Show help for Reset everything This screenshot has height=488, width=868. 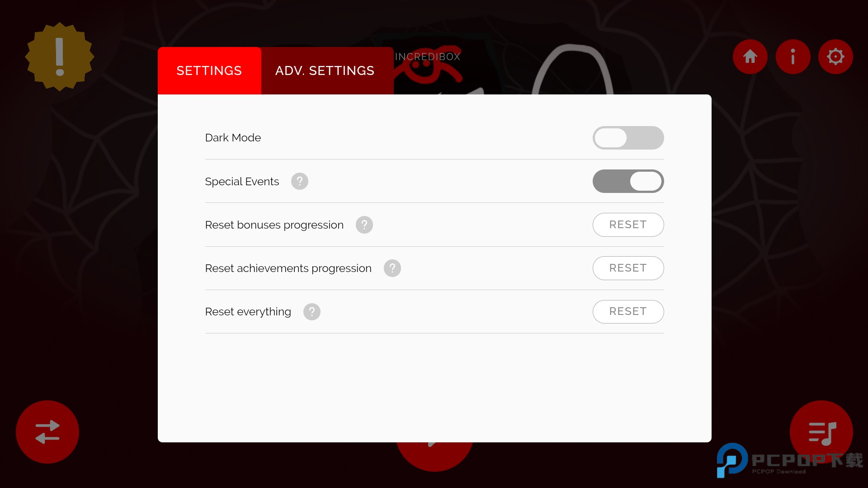[311, 312]
